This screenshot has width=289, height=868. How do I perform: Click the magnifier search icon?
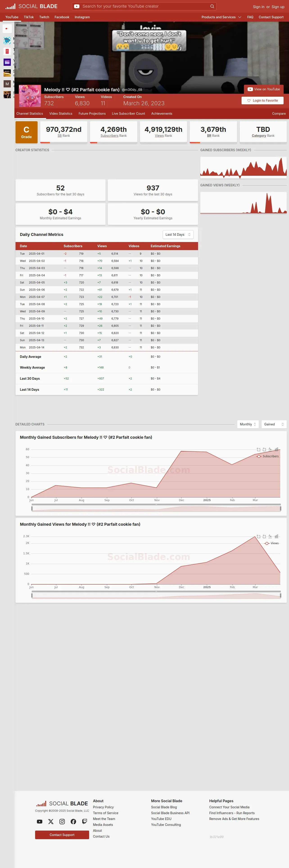click(212, 6)
